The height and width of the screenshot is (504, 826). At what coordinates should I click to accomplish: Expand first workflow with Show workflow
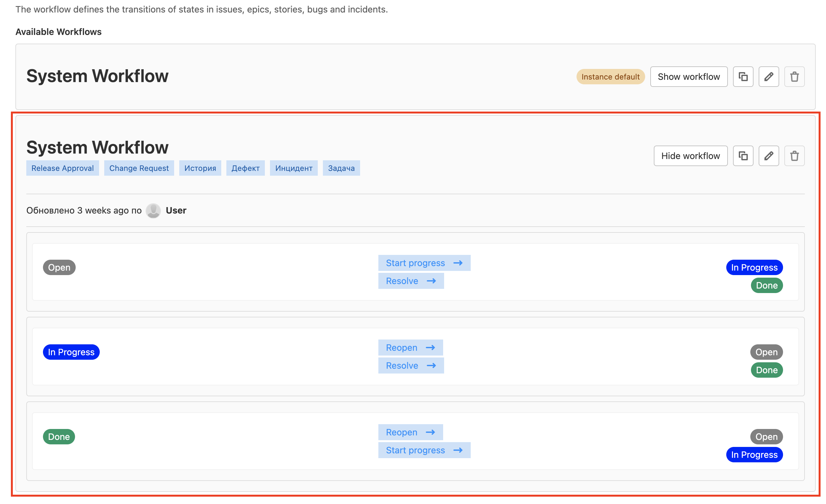[688, 77]
